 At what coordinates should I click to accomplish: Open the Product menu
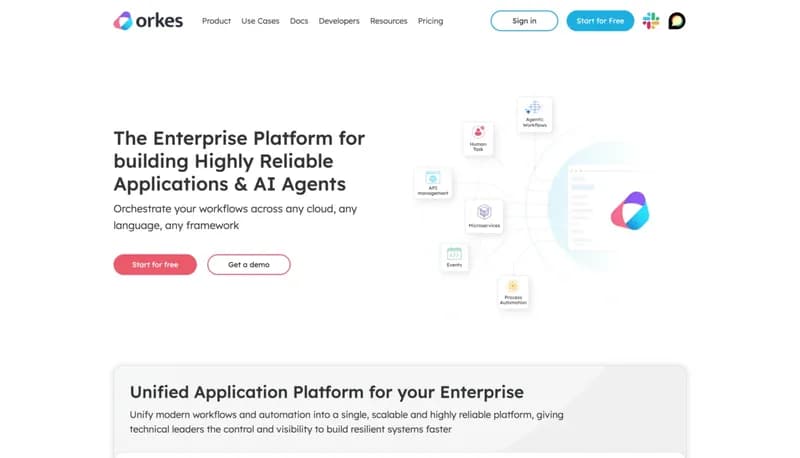click(216, 21)
